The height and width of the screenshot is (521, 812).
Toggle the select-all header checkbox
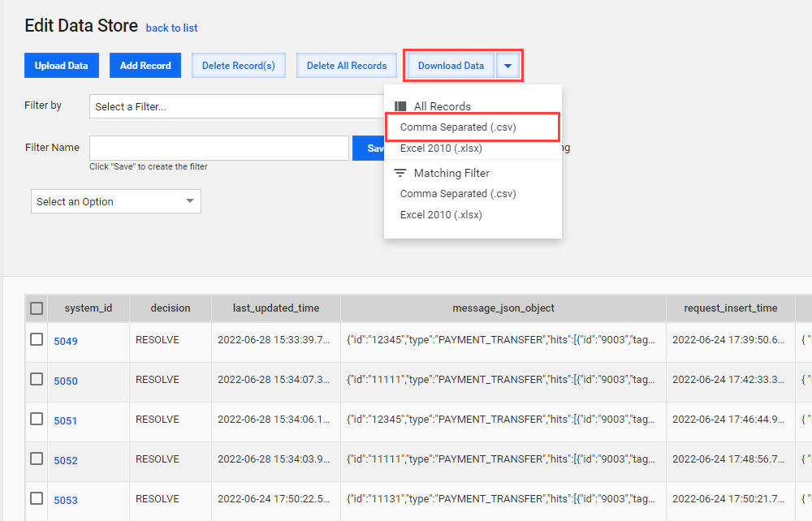point(37,308)
